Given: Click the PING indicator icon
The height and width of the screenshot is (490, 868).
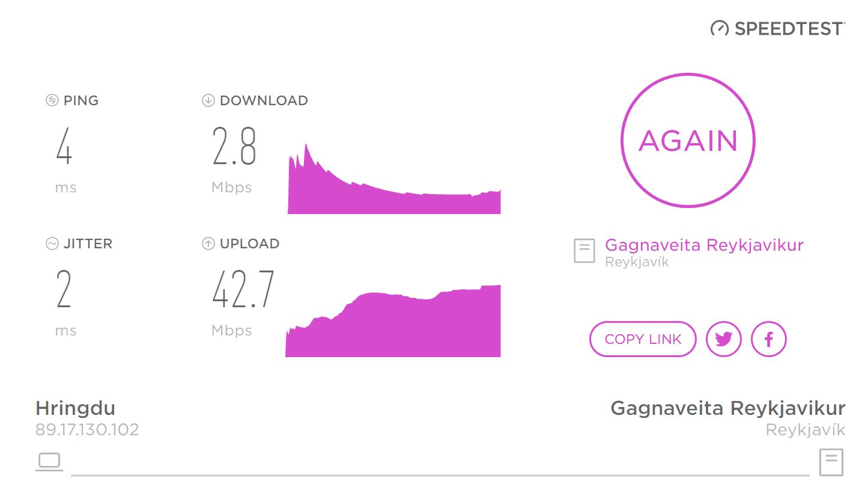Looking at the screenshot, I should tap(51, 100).
